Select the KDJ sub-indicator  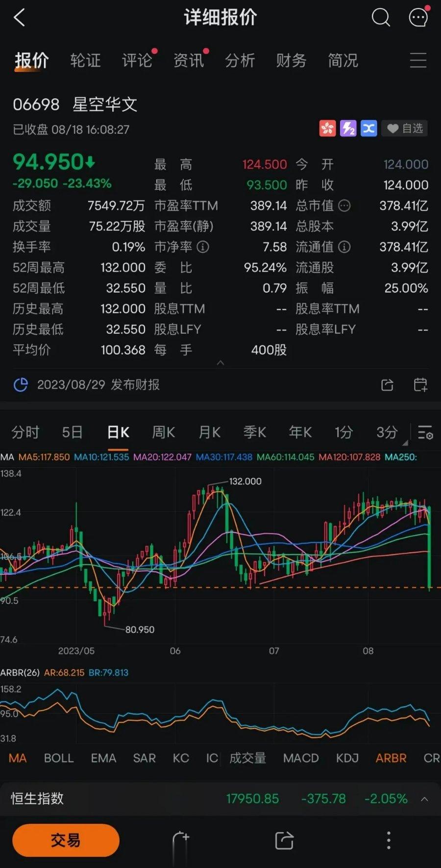(x=347, y=758)
